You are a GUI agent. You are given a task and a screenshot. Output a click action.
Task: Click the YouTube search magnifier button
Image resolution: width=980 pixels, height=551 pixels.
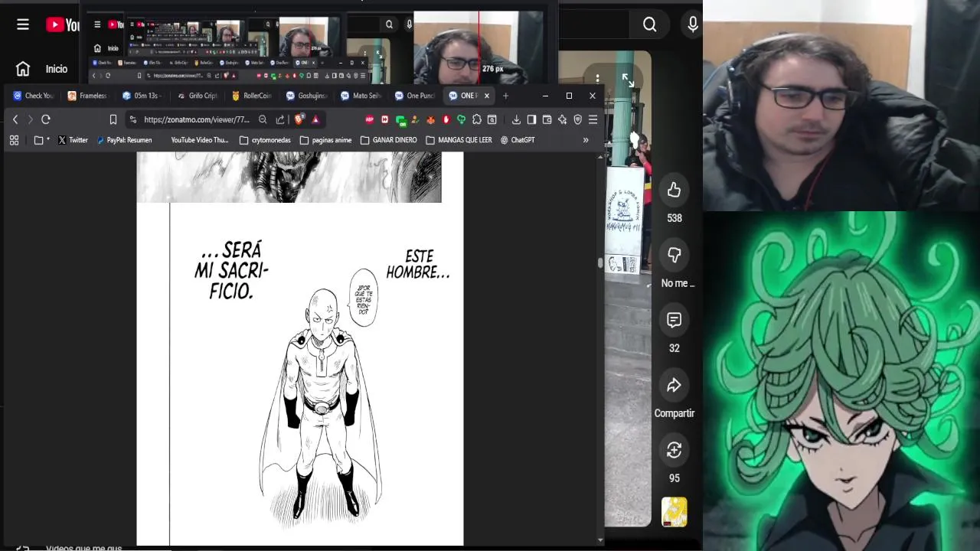tap(649, 24)
